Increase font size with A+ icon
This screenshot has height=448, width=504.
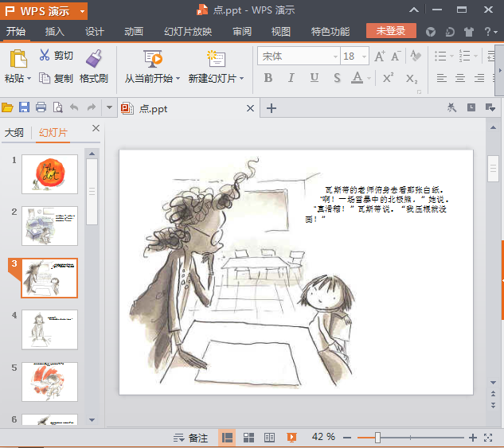(x=380, y=56)
